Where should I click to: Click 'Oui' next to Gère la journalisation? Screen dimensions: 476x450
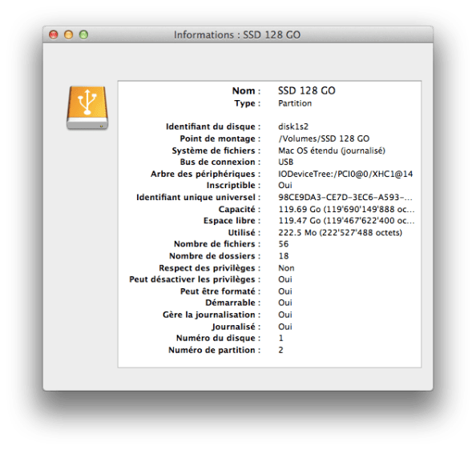(285, 315)
